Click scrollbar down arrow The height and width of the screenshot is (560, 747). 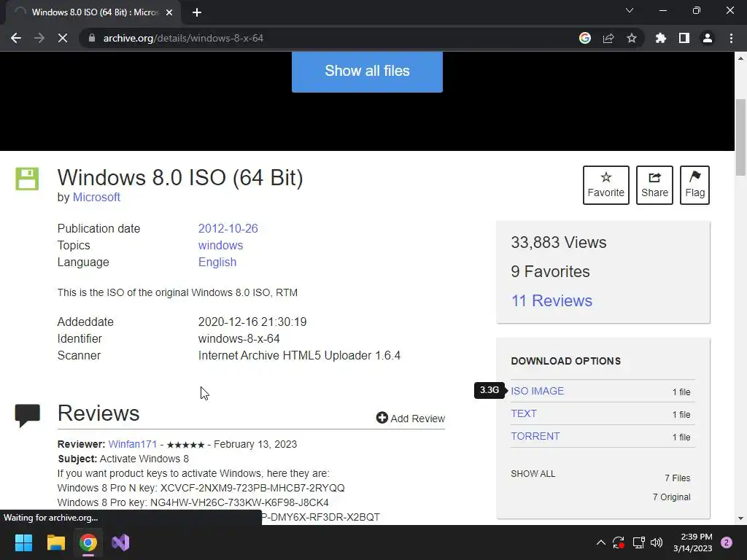coord(740,518)
